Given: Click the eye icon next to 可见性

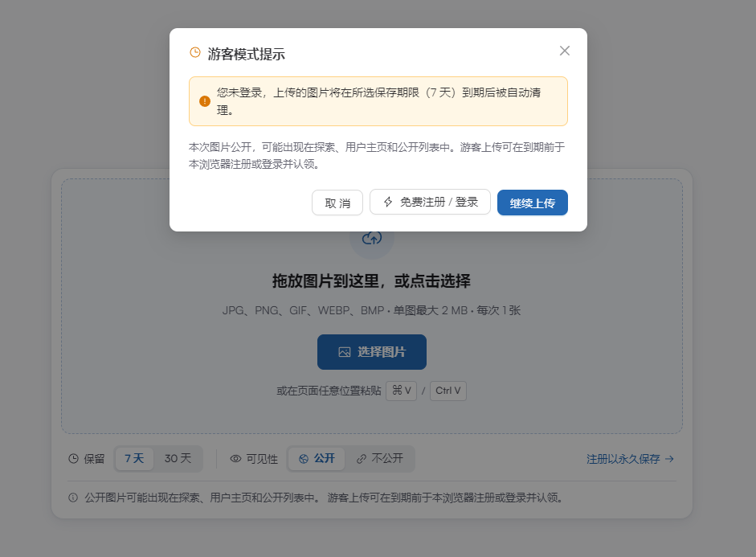Looking at the screenshot, I should 235,459.
